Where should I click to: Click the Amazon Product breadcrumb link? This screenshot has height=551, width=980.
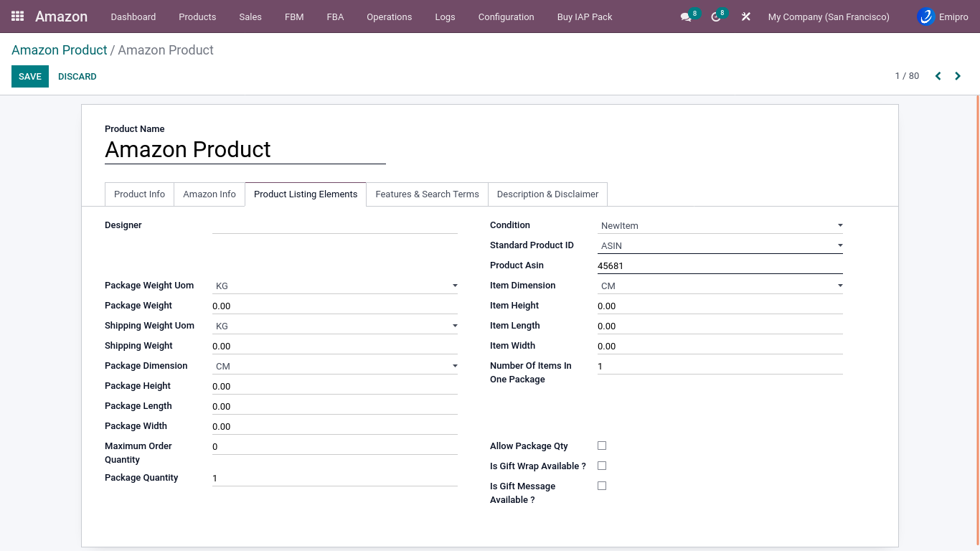click(x=59, y=50)
